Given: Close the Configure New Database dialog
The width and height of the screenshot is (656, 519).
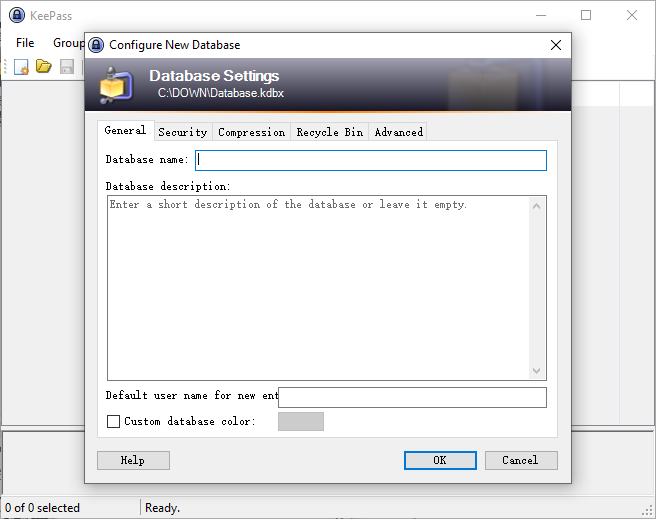Looking at the screenshot, I should (x=556, y=45).
